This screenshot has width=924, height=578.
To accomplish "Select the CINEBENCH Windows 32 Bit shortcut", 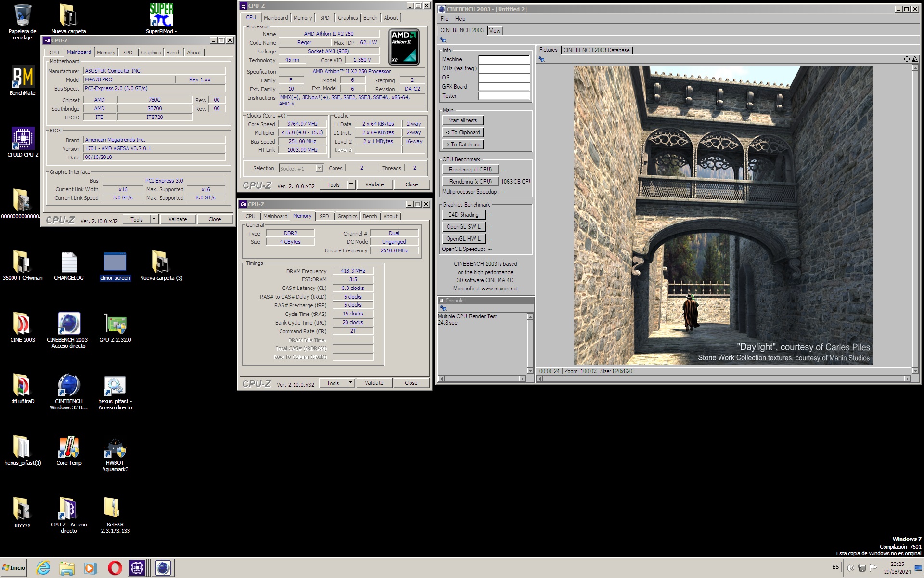I will click(x=69, y=392).
